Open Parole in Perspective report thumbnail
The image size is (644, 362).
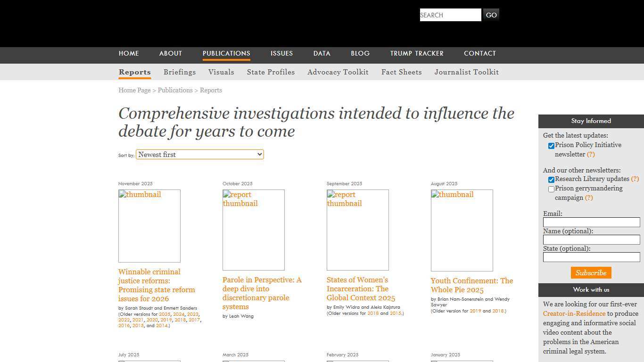coord(253,230)
